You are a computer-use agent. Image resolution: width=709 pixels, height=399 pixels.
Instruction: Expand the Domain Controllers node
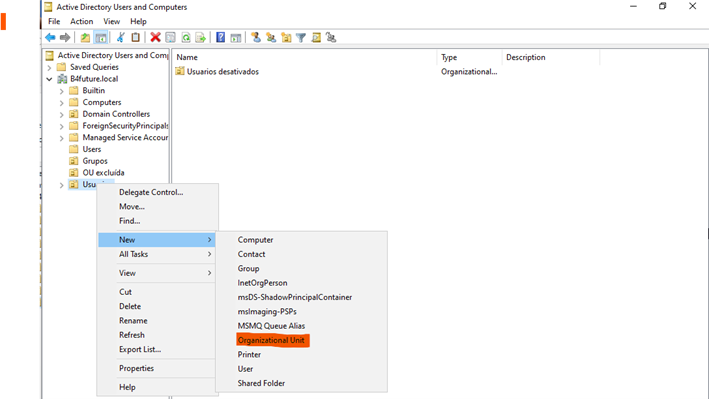click(61, 114)
